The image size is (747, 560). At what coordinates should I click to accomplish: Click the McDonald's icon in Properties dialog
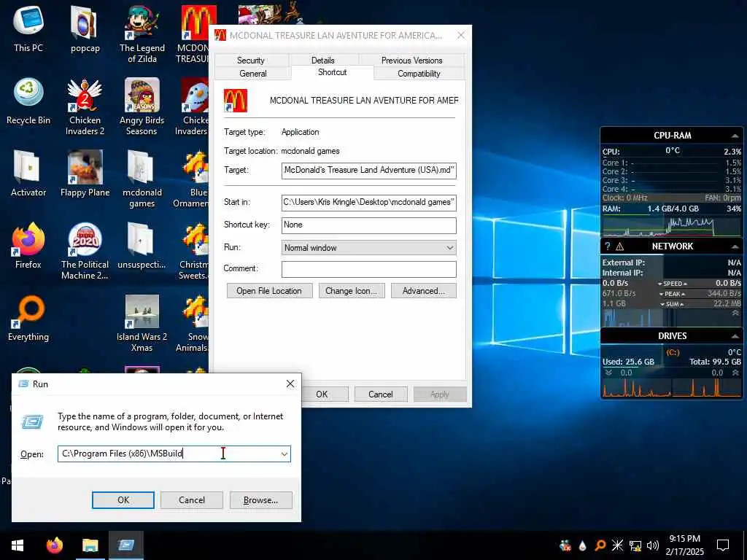click(x=236, y=101)
